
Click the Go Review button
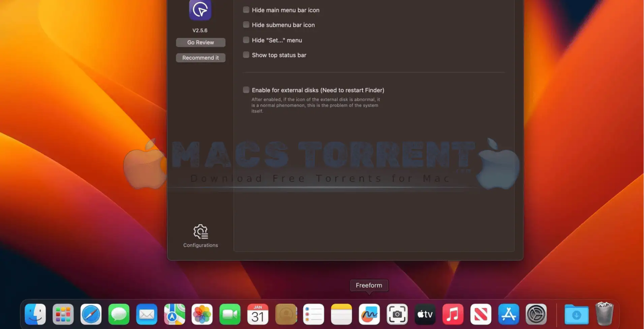[201, 42]
